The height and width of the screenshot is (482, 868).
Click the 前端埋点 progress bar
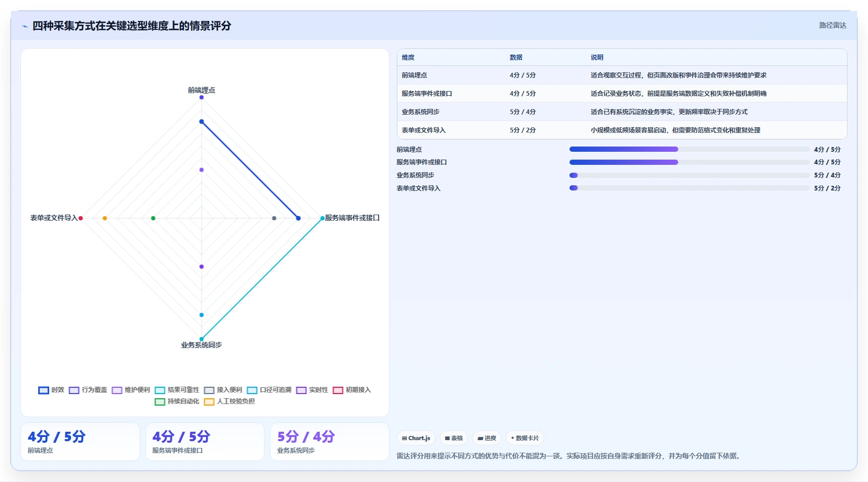(x=689, y=149)
